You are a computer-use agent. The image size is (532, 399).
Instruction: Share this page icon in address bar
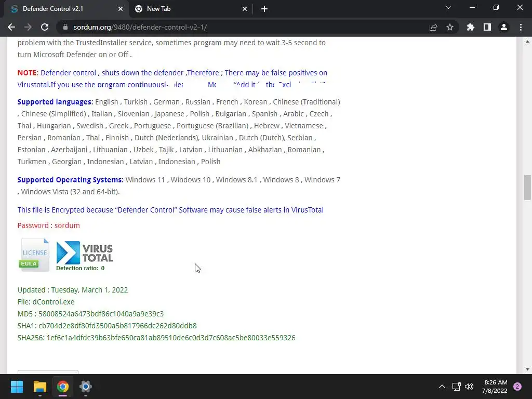pos(433,27)
